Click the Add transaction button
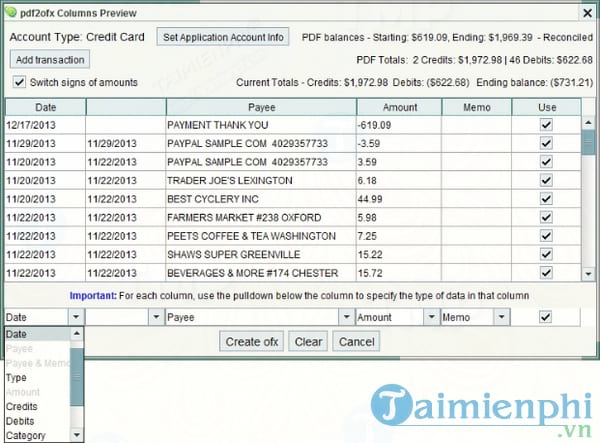 pos(49,61)
